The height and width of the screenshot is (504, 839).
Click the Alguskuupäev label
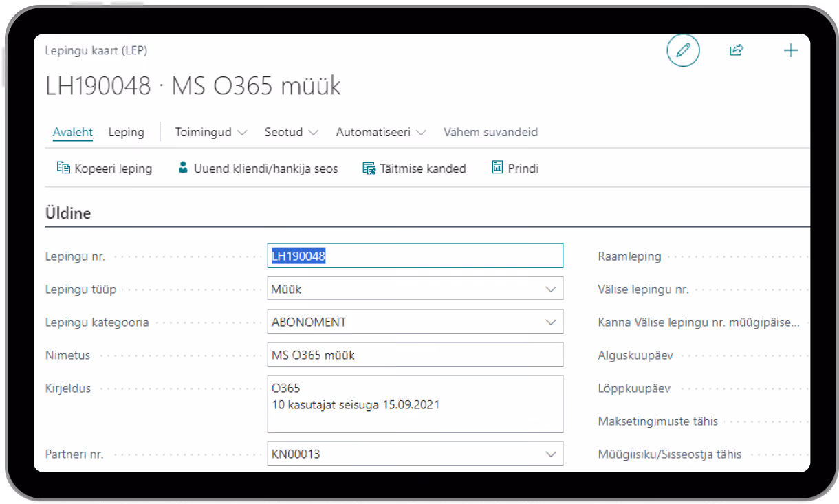click(x=635, y=355)
